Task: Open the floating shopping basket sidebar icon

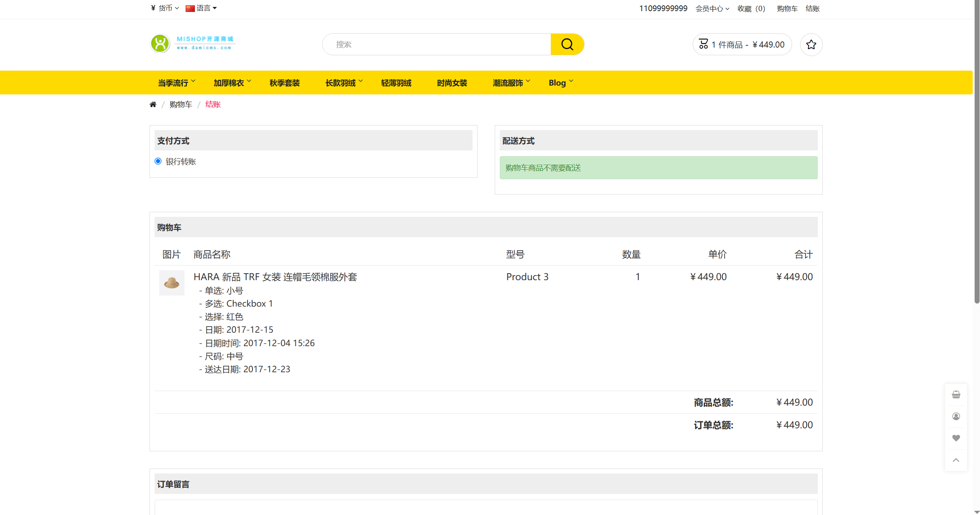Action: coord(956,395)
